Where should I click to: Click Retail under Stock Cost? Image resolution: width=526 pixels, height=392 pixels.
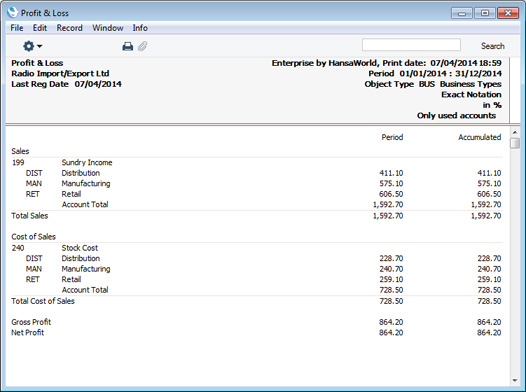tap(71, 279)
